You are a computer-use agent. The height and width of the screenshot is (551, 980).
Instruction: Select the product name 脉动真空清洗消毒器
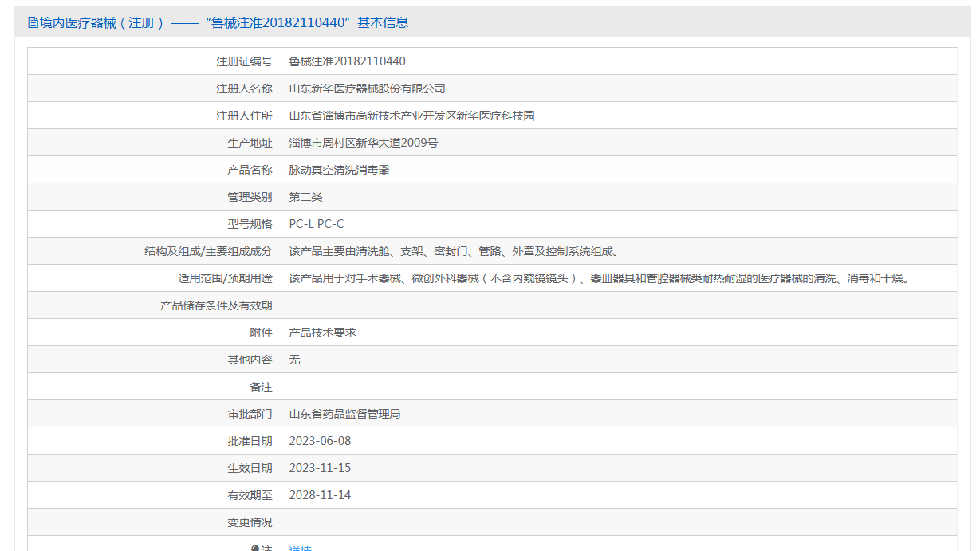point(339,170)
